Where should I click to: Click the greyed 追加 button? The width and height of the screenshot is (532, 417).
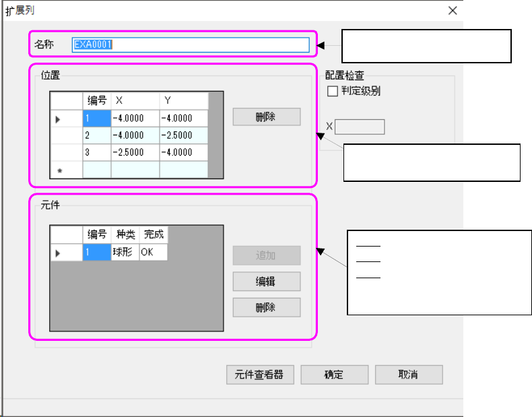click(x=267, y=255)
